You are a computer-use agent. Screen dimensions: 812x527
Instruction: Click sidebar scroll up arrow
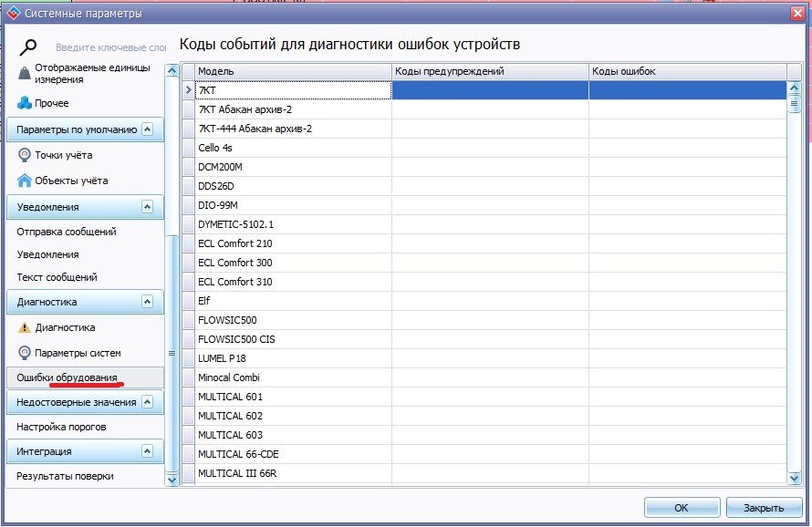pos(172,70)
